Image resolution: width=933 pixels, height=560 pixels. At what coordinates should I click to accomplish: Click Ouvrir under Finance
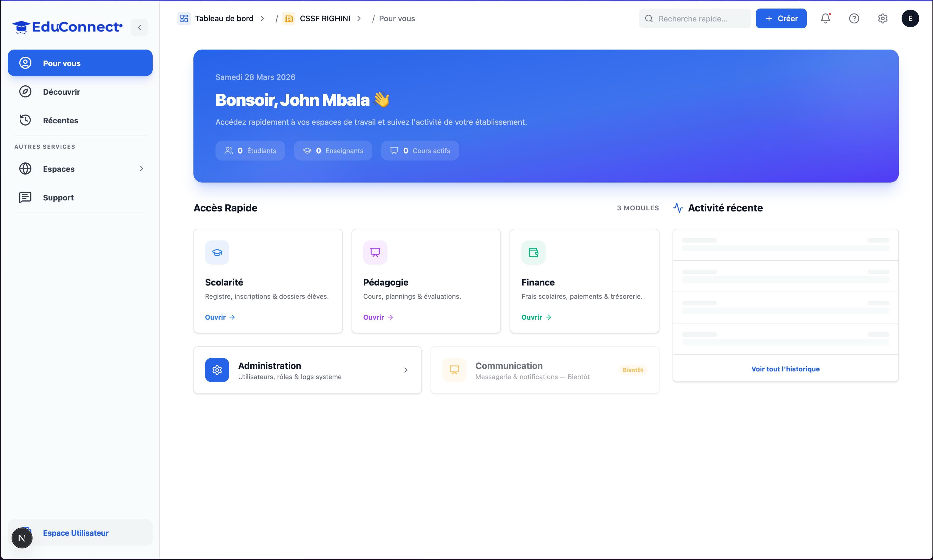tap(535, 317)
